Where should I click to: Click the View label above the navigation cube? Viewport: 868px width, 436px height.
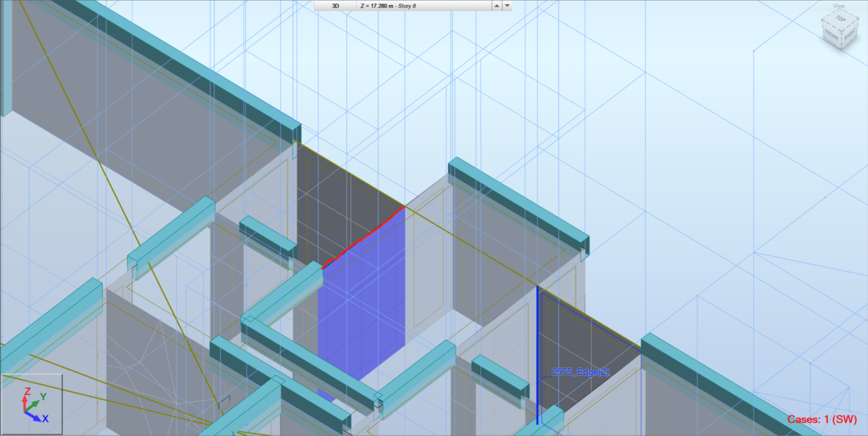click(839, 6)
